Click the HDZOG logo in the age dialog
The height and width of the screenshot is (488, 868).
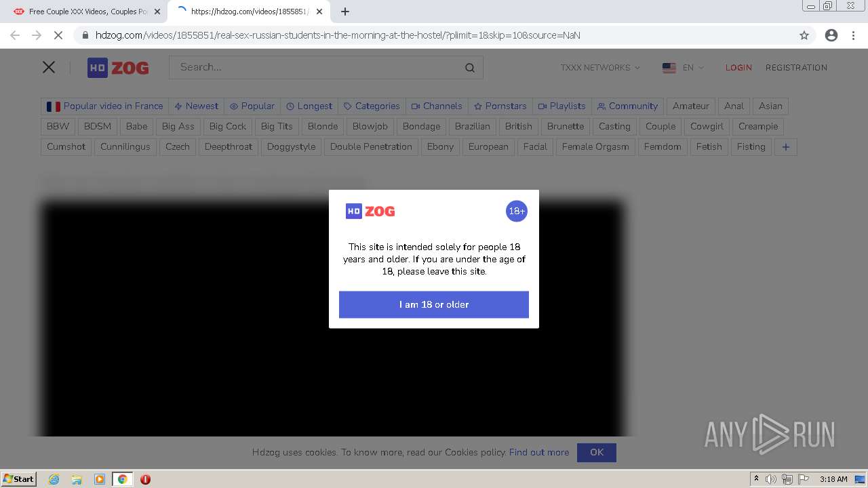(370, 211)
